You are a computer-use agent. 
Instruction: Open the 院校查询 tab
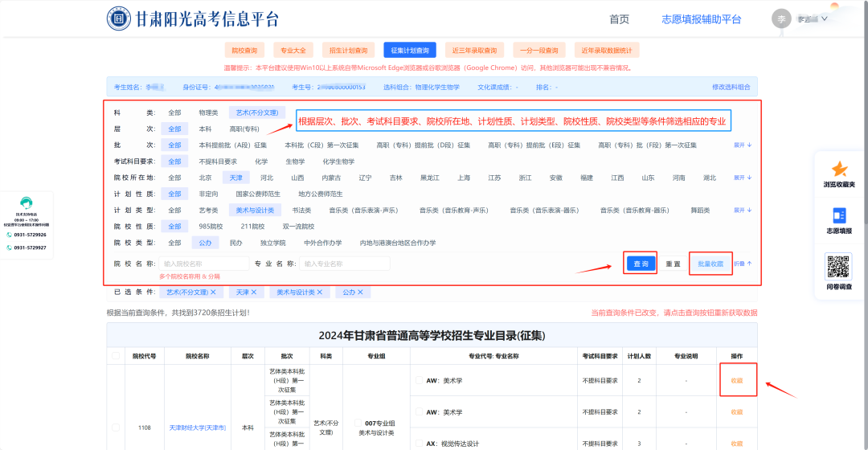coord(244,51)
